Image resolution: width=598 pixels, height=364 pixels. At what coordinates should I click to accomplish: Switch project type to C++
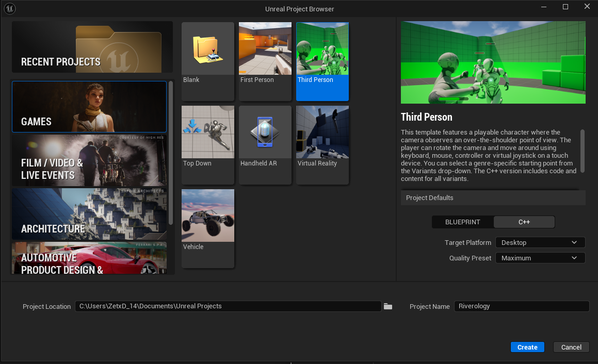coord(524,222)
